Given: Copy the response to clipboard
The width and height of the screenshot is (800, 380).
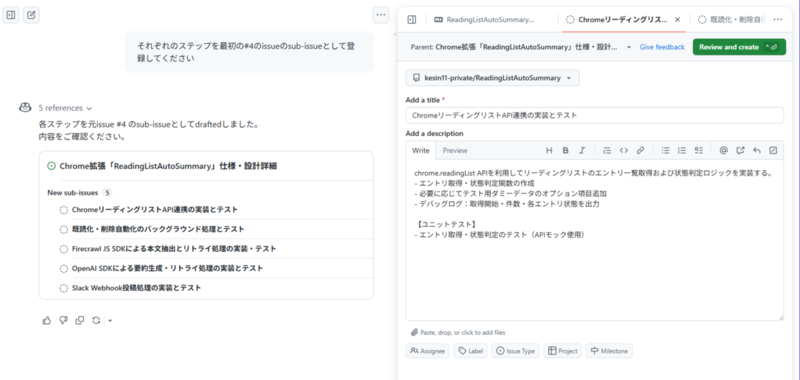Looking at the screenshot, I should [80, 320].
